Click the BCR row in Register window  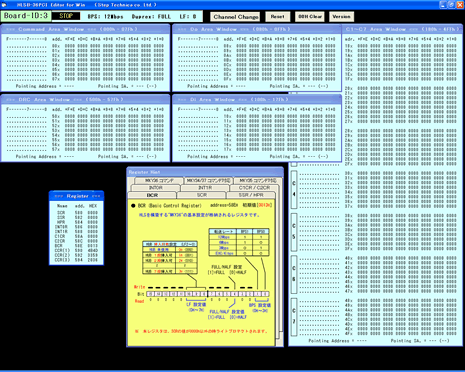coord(76,246)
